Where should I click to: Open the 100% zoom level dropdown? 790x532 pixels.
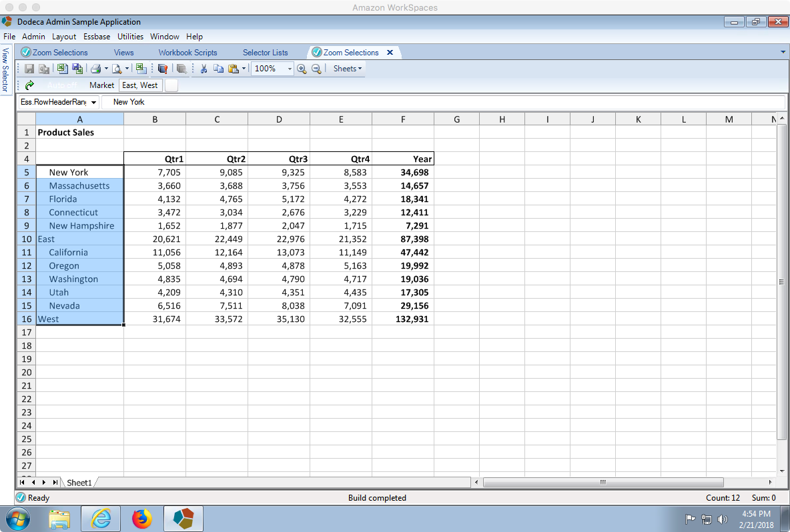coord(289,69)
